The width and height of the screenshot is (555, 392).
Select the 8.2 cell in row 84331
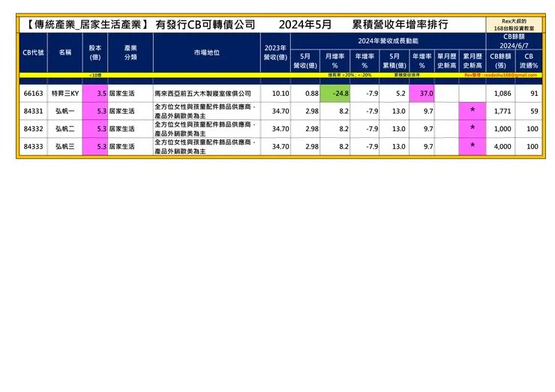[334, 111]
